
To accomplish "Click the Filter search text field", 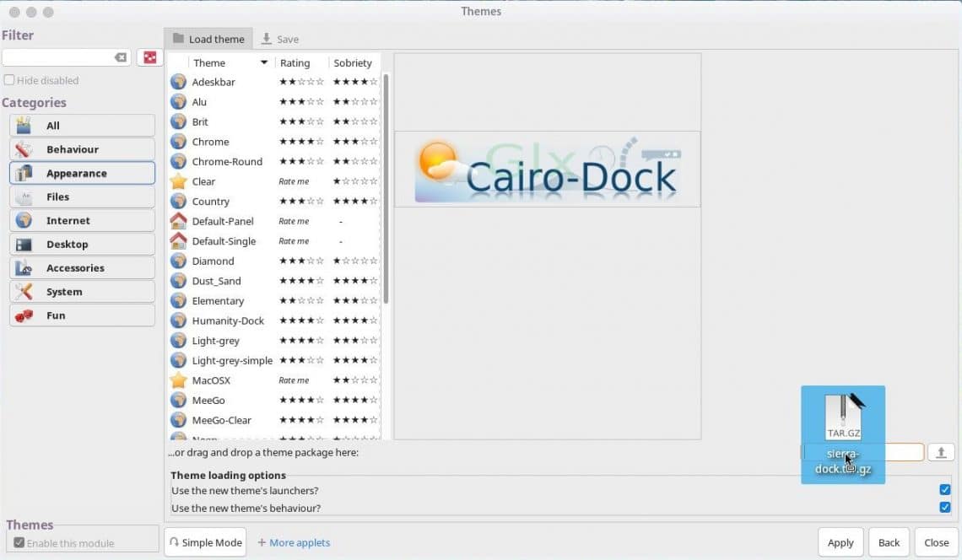I will [57, 57].
